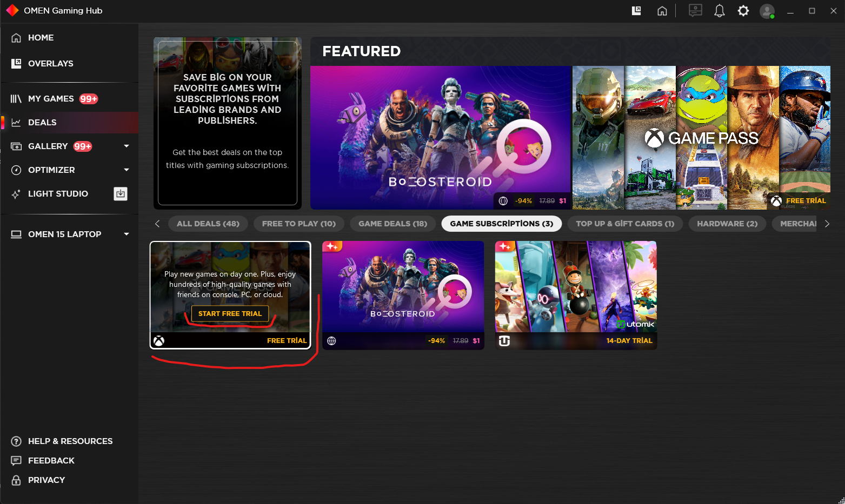Click globe icon on featured Boosteroid banner
This screenshot has height=504, width=845.
click(x=503, y=201)
